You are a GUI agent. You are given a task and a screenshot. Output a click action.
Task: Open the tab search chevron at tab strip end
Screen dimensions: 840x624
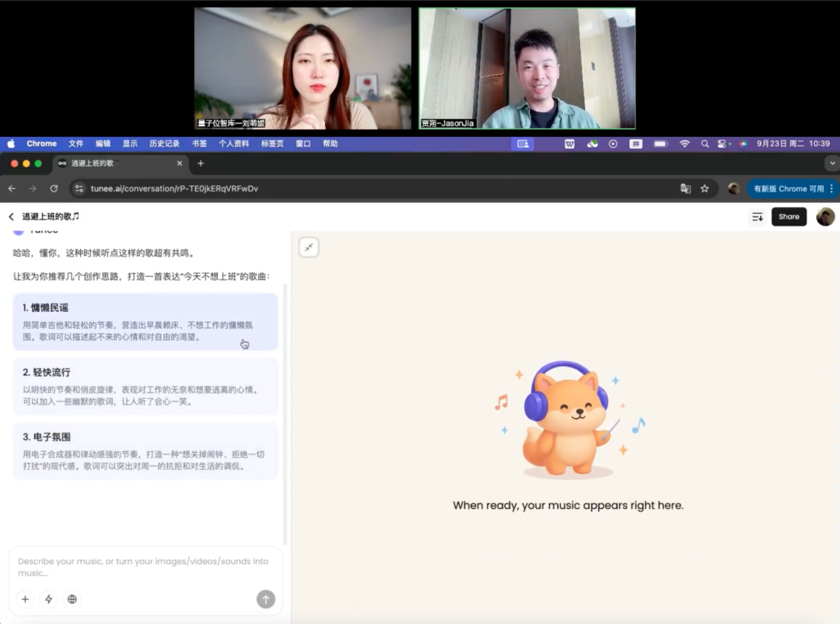pyautogui.click(x=831, y=163)
